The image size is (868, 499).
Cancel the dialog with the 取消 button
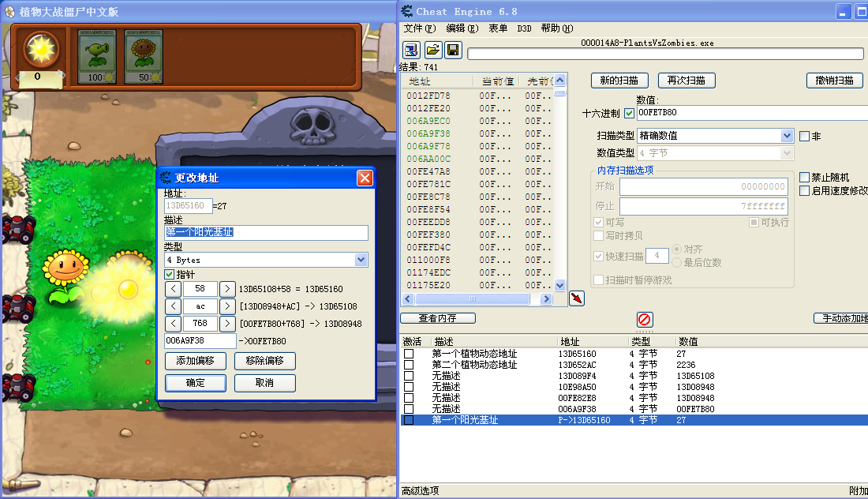[264, 383]
